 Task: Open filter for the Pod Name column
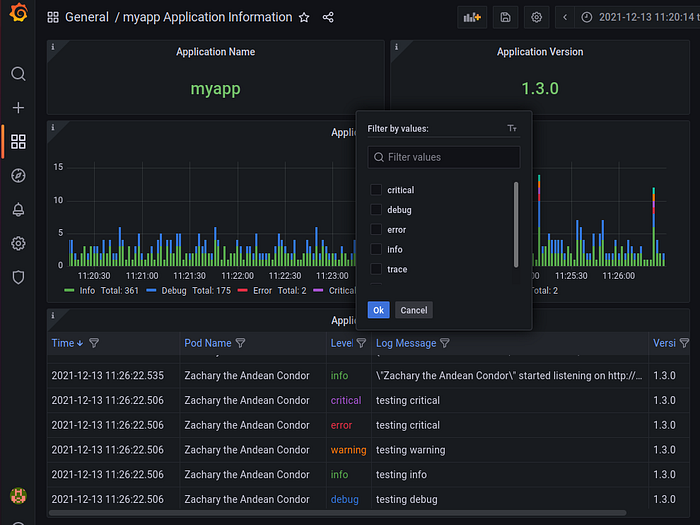click(240, 343)
